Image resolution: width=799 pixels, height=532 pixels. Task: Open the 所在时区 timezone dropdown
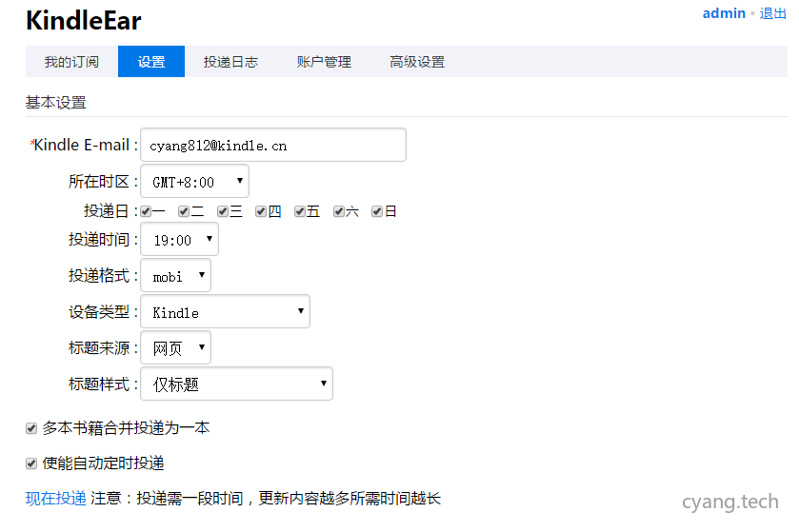(x=194, y=181)
